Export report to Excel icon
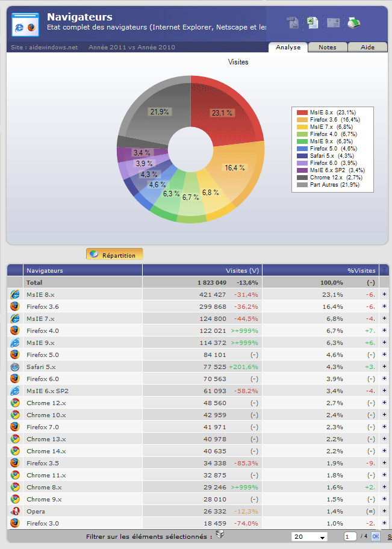 [313, 23]
